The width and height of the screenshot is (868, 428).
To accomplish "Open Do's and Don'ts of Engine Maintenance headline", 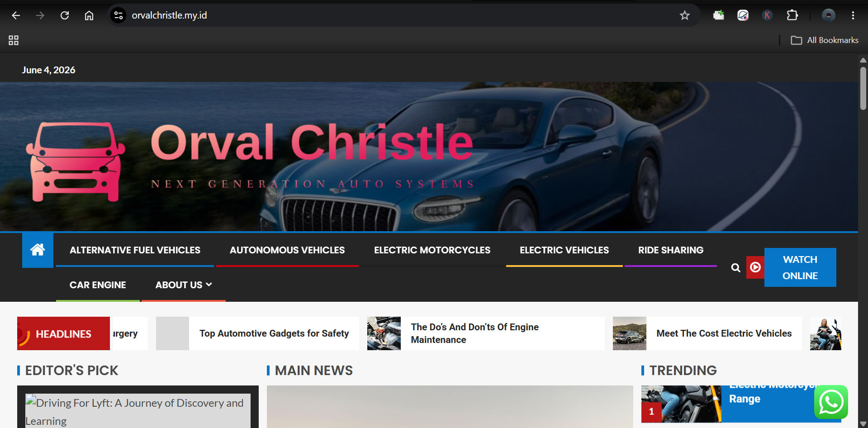I will click(474, 333).
